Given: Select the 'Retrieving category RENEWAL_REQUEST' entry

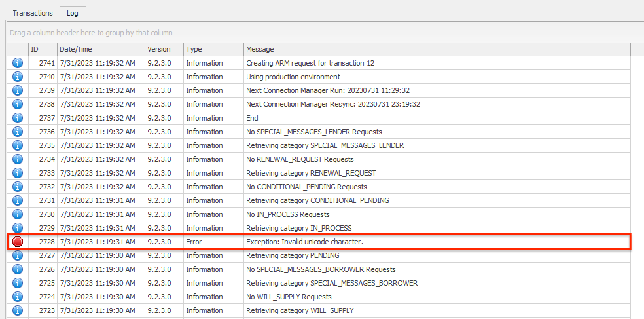Looking at the screenshot, I should [x=311, y=173].
